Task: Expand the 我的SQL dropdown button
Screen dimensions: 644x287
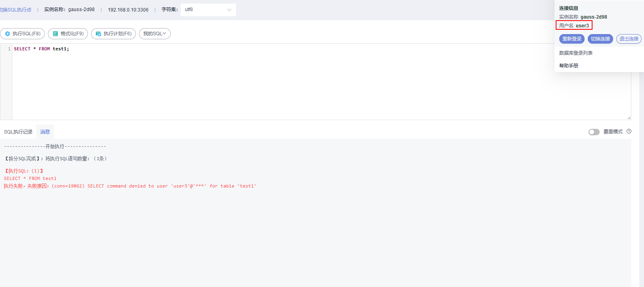Action: (155, 34)
